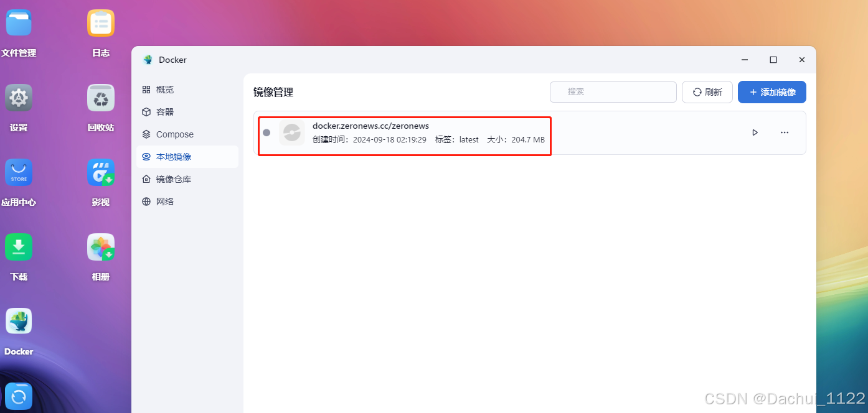Click the gray status dot of zeronews image
The width and height of the screenshot is (868, 413).
pyautogui.click(x=267, y=132)
